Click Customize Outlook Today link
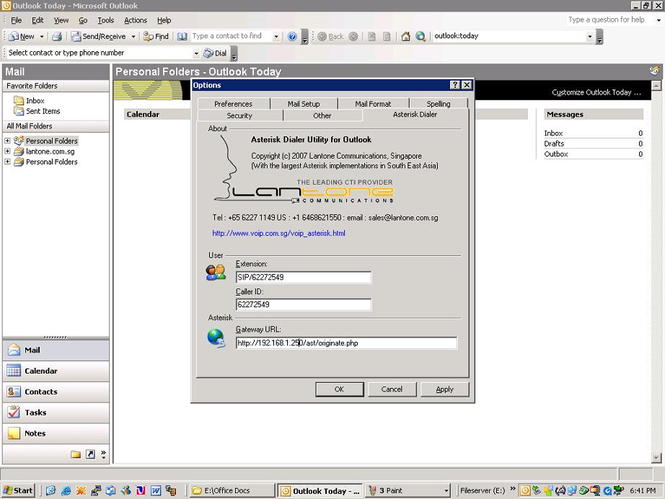The width and height of the screenshot is (665, 499). pos(596,92)
